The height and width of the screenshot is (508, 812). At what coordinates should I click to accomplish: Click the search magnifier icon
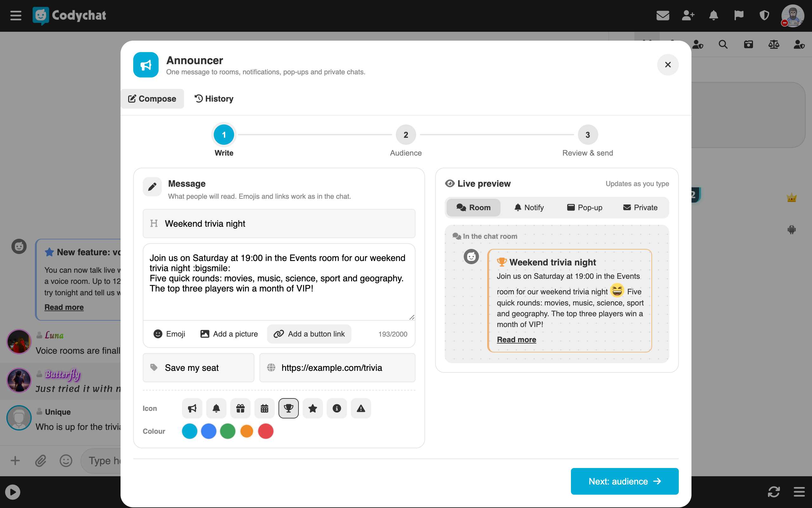point(723,44)
